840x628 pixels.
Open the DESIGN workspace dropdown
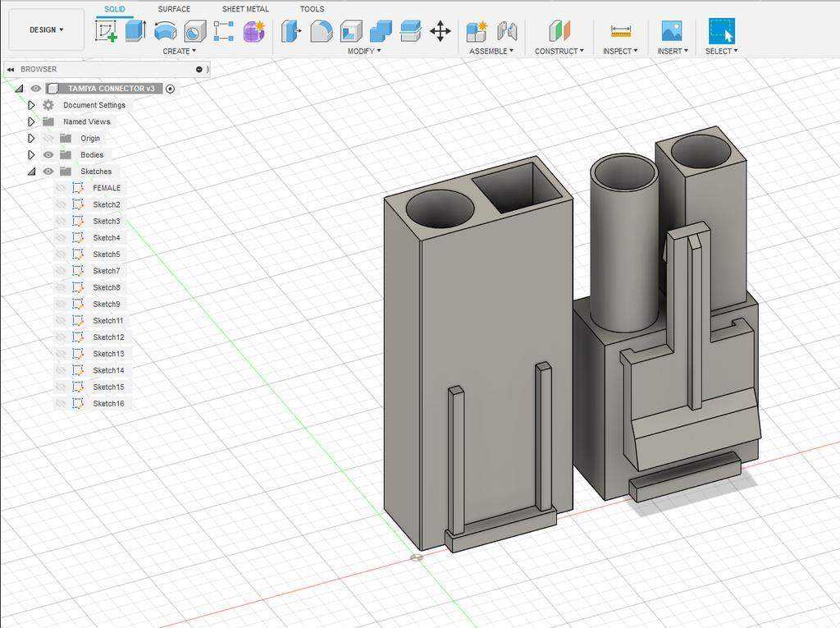47,30
